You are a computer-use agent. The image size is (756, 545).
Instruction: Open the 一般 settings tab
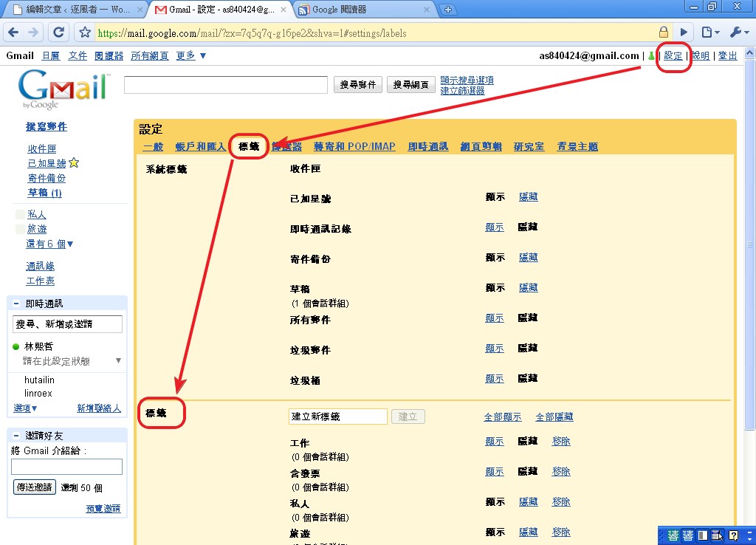point(154,147)
